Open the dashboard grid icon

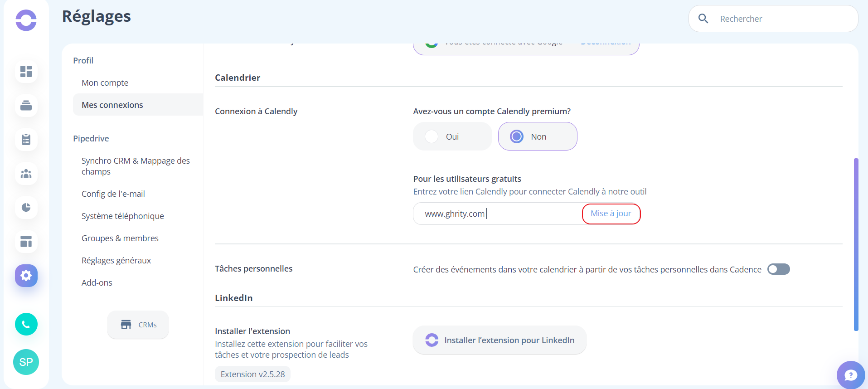point(26,72)
